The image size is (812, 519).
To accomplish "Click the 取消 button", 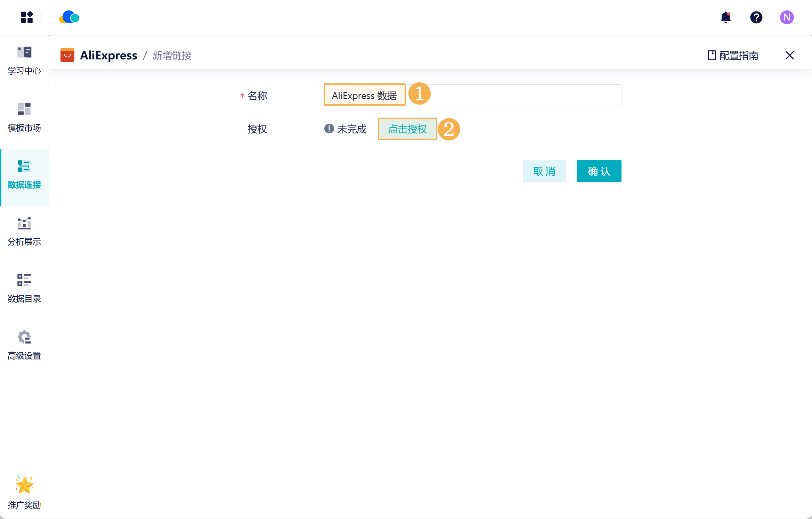I will click(x=544, y=171).
